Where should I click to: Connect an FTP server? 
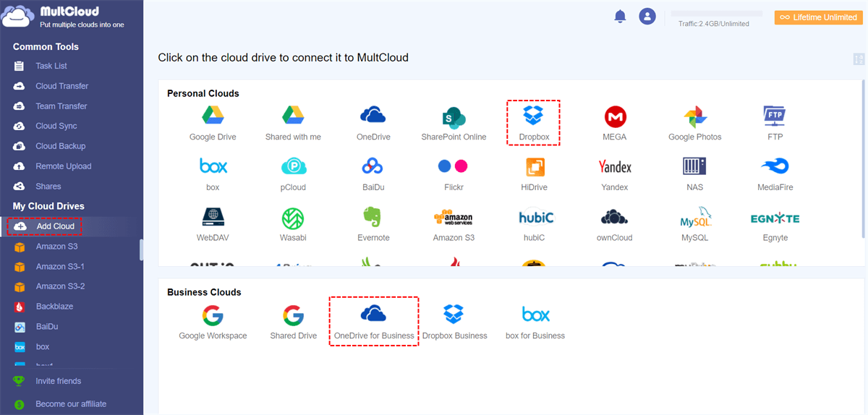(775, 123)
